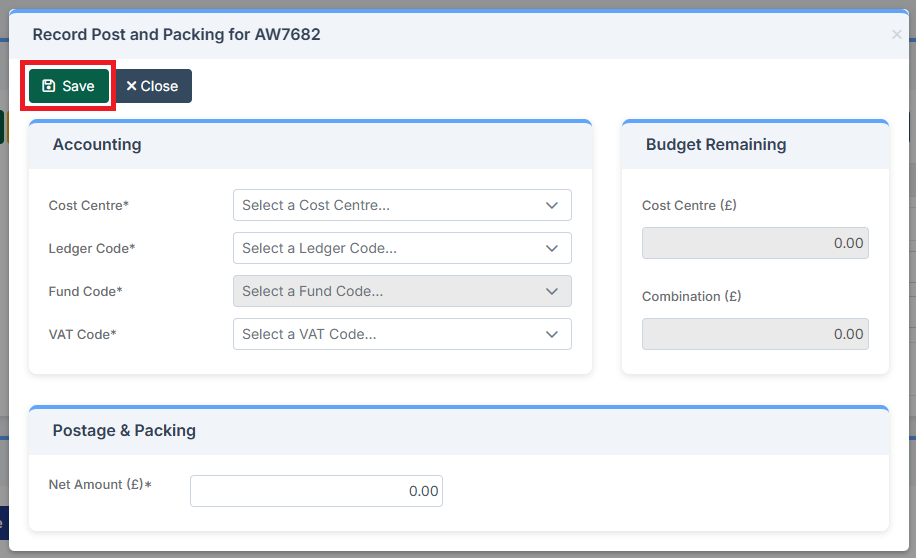Viewport: 916px width, 558px height.
Task: Click the chevron arrow in Cost Centre select
Action: [x=552, y=205]
